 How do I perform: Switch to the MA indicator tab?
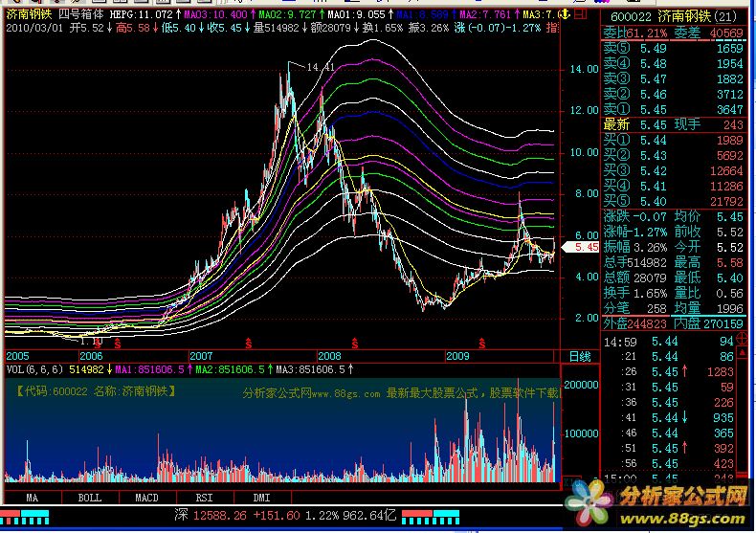pos(32,498)
